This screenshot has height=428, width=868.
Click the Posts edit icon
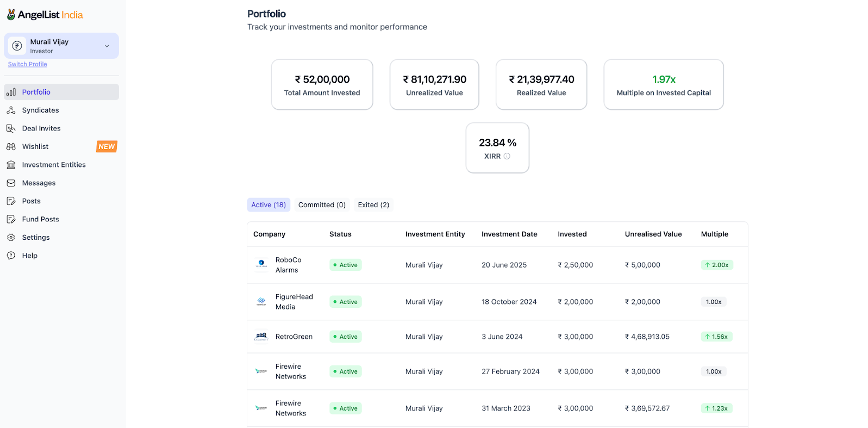point(11,201)
